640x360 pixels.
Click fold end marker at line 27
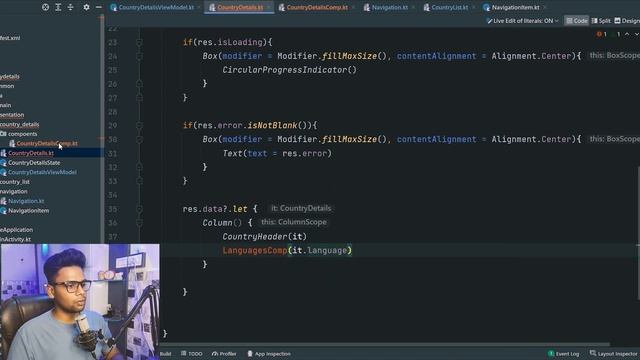click(x=139, y=98)
